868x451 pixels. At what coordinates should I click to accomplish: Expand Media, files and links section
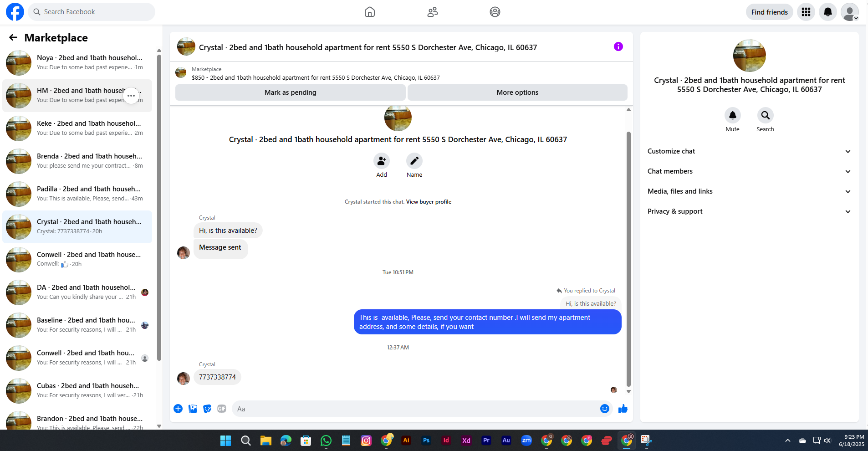750,191
